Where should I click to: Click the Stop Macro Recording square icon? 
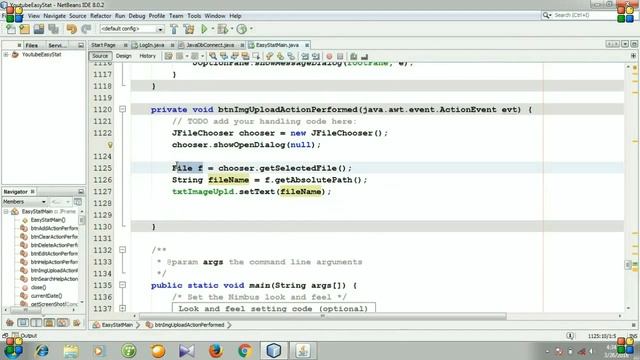coord(340,56)
